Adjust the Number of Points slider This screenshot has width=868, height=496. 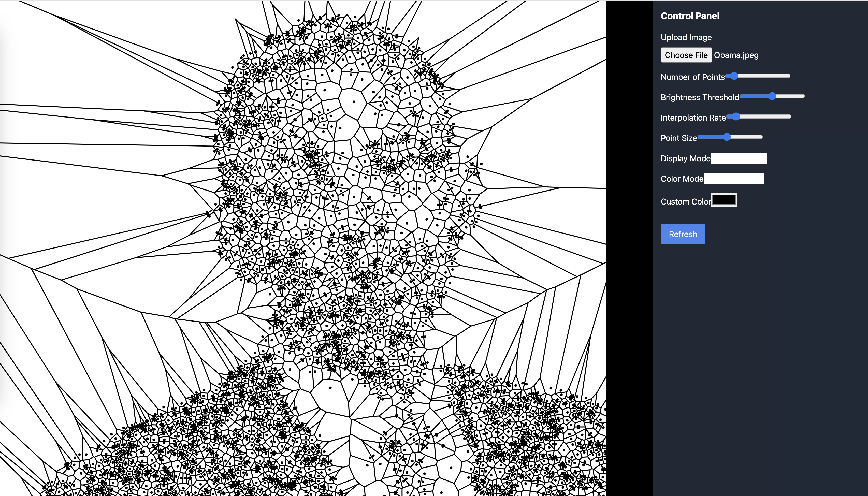click(x=758, y=76)
